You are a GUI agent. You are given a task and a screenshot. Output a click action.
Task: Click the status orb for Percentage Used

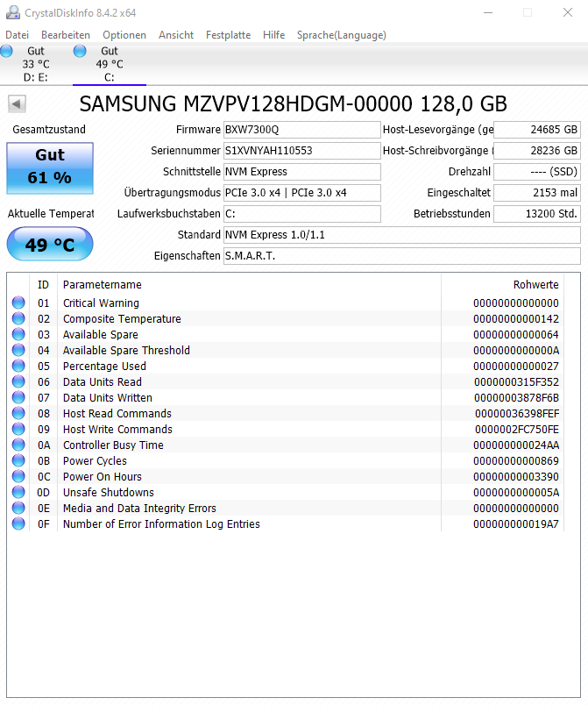coord(18,366)
